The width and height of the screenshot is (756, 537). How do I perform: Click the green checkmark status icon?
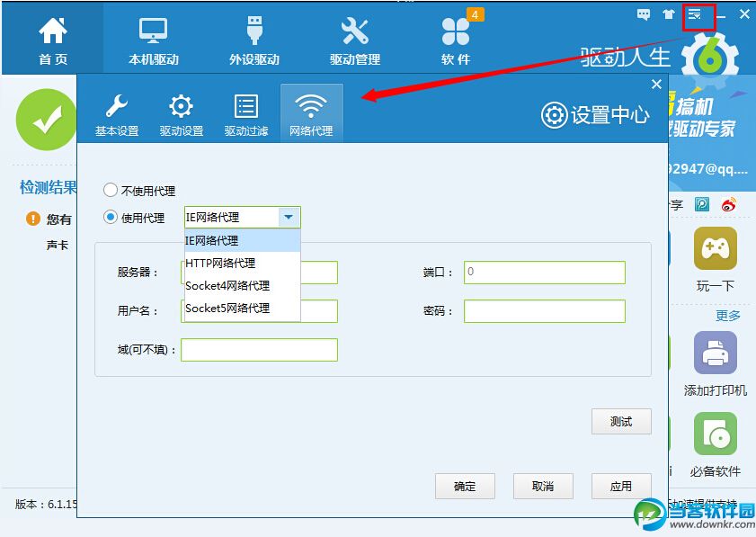(x=46, y=120)
